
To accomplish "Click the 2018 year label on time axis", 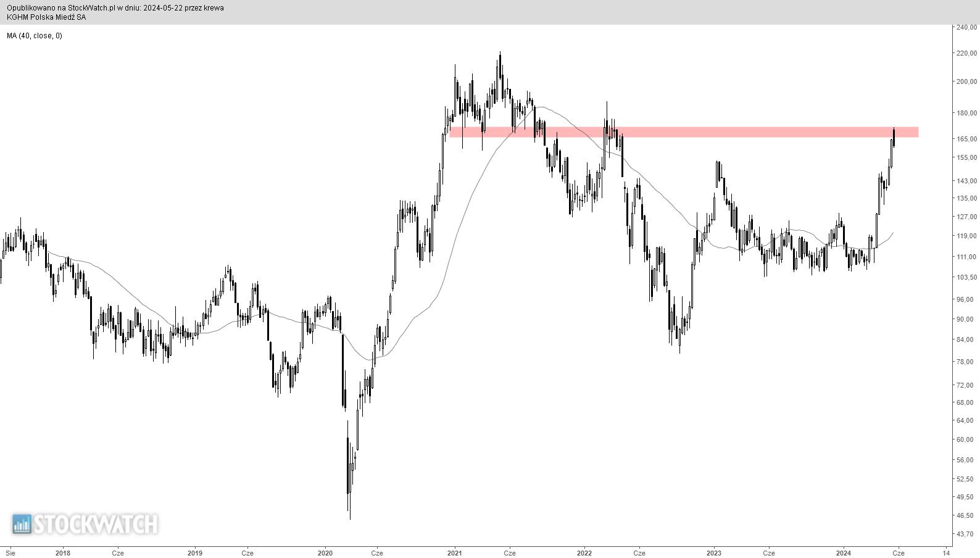I will click(x=63, y=553).
